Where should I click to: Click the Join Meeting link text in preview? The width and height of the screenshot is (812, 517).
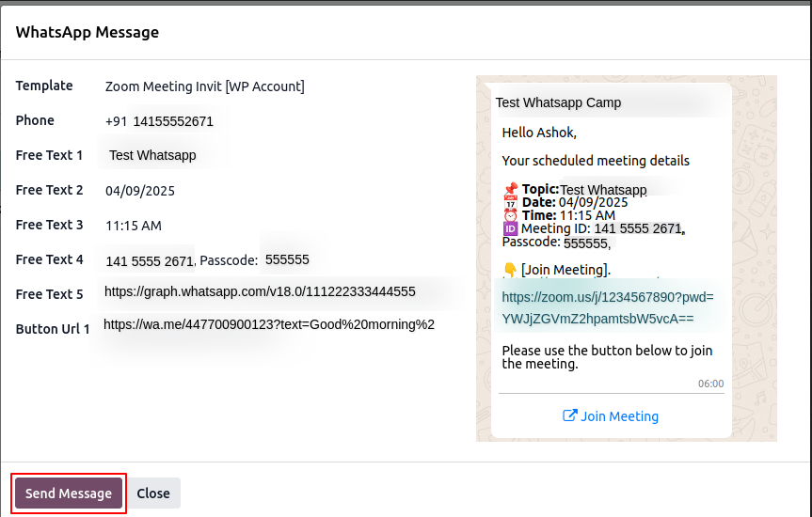tap(619, 416)
